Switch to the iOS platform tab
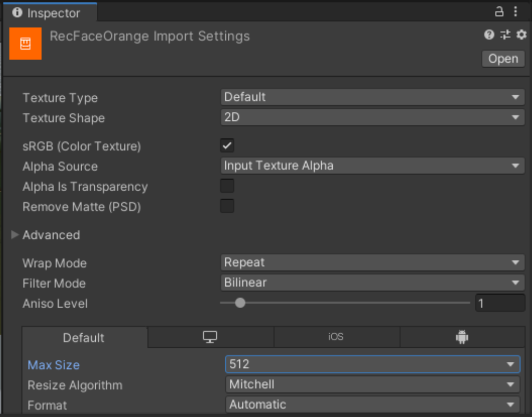This screenshot has width=532, height=417. 337,338
